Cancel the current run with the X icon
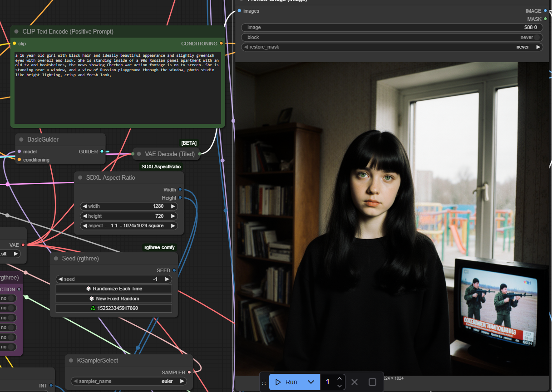The width and height of the screenshot is (552, 392). click(x=355, y=382)
